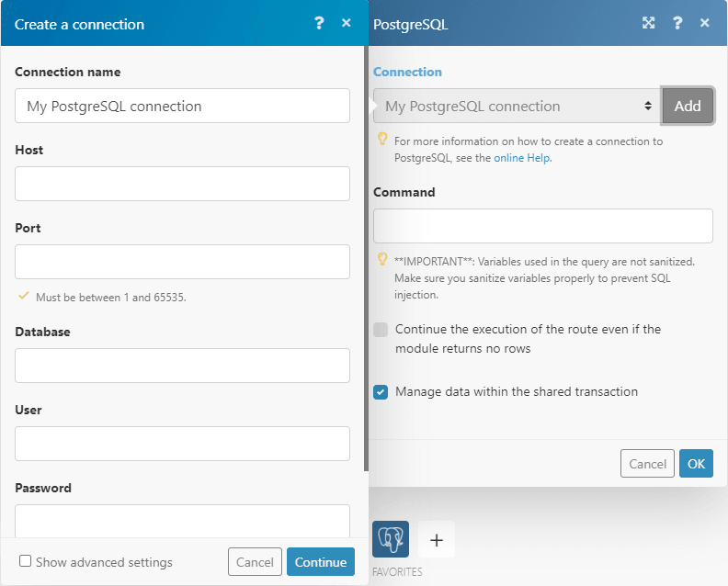Open the online Help link
Image resolution: width=728 pixels, height=586 pixels.
click(521, 158)
